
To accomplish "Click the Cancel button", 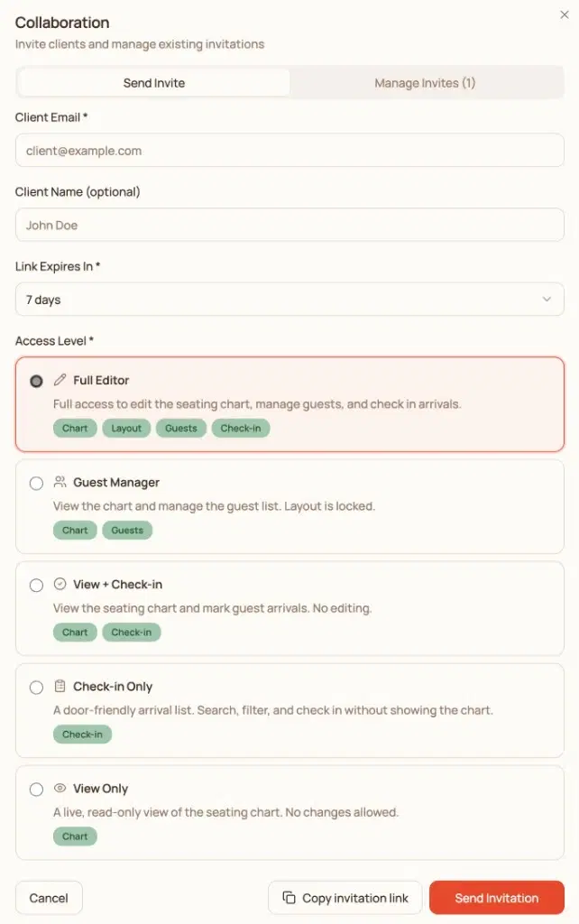I will [49, 897].
